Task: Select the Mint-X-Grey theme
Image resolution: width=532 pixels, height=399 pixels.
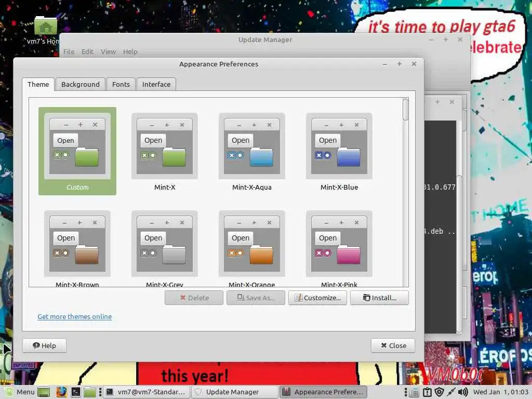Action: click(x=165, y=248)
